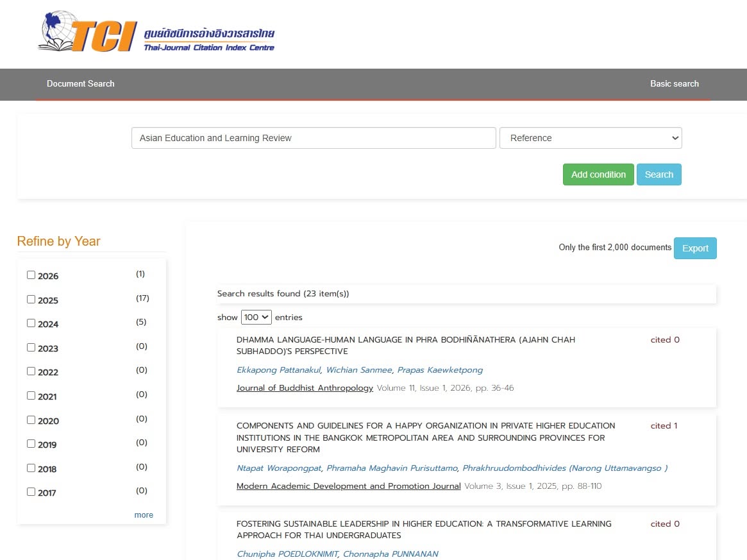Image resolution: width=747 pixels, height=560 pixels.
Task: Enable the 2023 year checkbox
Action: (x=31, y=348)
